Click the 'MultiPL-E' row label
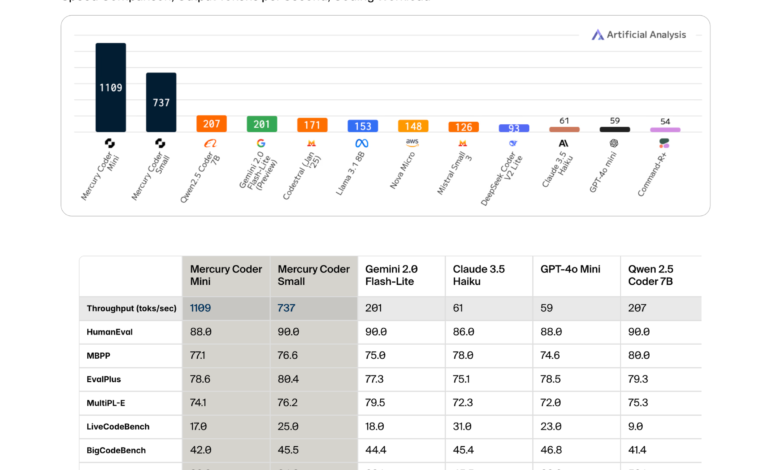The height and width of the screenshot is (470, 780). [105, 403]
